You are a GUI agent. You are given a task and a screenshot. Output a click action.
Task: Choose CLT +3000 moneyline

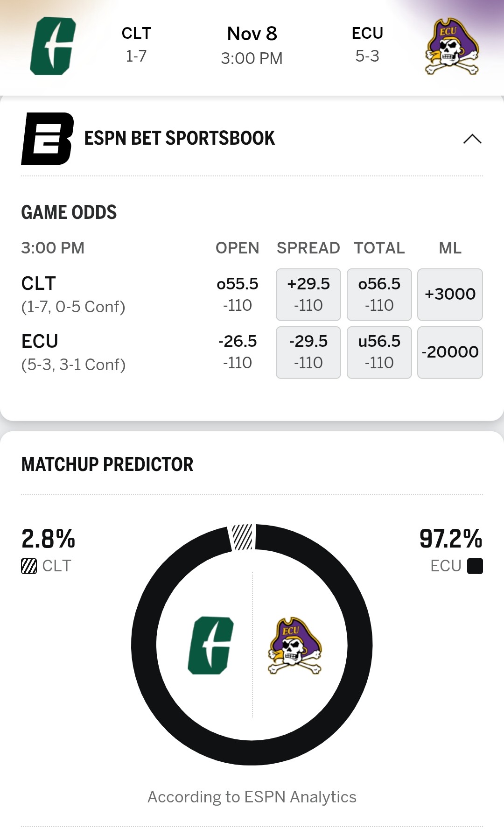[450, 294]
